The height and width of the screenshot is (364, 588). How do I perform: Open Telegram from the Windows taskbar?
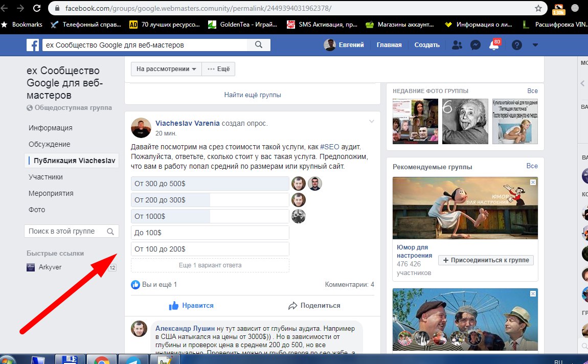tap(133, 360)
